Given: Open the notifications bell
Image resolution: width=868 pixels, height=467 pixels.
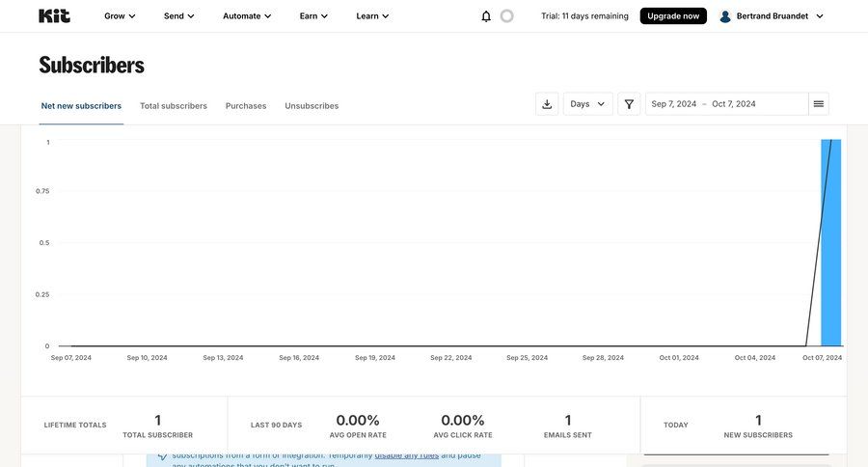Looking at the screenshot, I should point(486,16).
